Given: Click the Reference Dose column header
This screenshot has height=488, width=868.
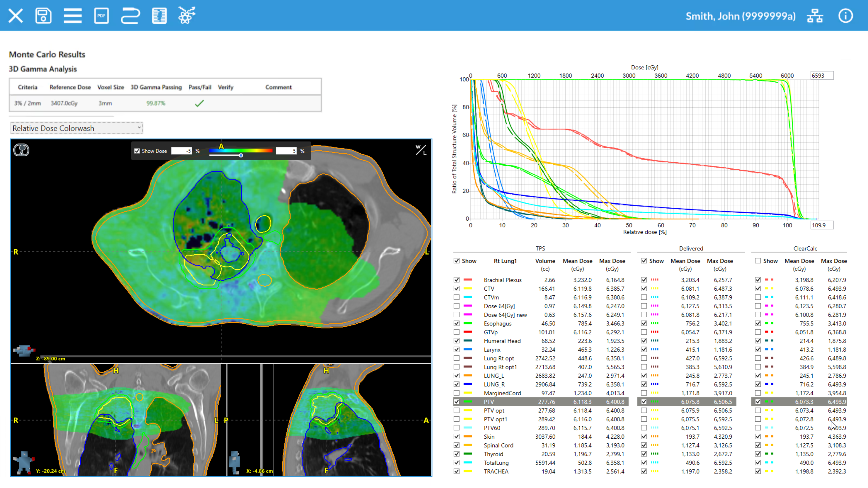Looking at the screenshot, I should tap(70, 87).
